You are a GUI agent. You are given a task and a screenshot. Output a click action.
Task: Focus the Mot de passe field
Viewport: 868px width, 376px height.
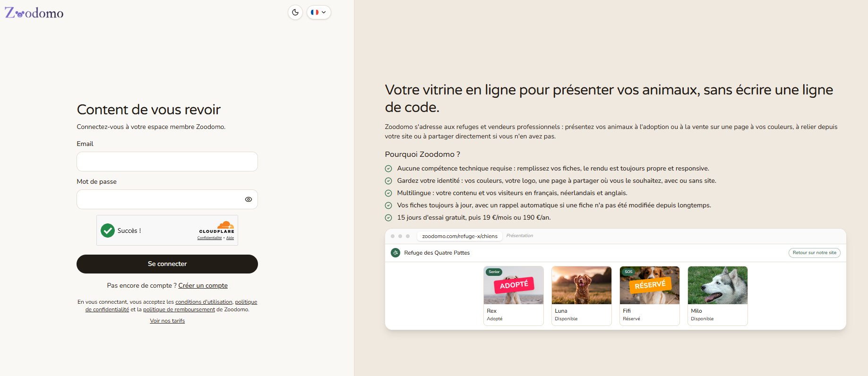(167, 199)
